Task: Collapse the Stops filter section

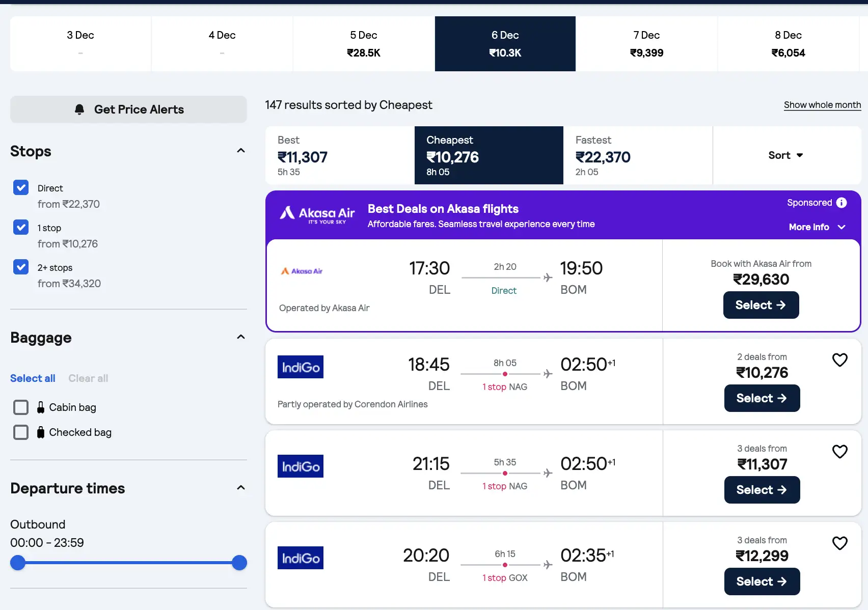Action: click(241, 151)
